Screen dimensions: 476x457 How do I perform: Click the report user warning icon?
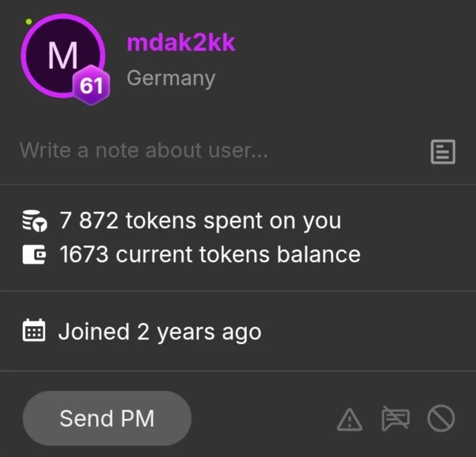coord(349,419)
